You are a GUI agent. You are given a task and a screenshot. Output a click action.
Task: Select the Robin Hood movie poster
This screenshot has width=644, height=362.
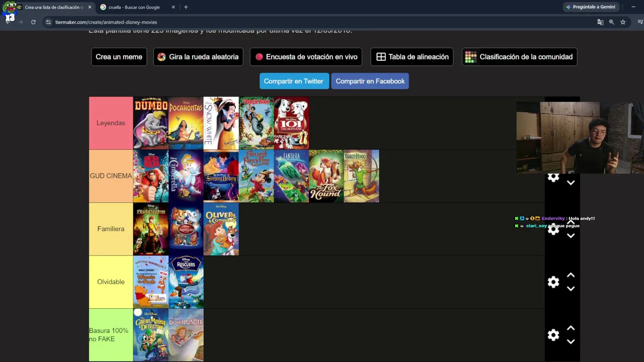(x=361, y=176)
